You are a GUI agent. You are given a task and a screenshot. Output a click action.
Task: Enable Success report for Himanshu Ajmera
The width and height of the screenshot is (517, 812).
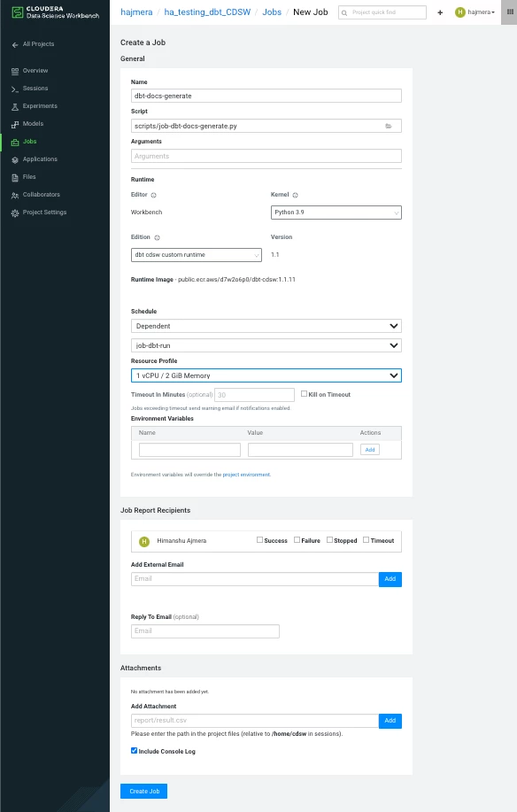point(259,539)
